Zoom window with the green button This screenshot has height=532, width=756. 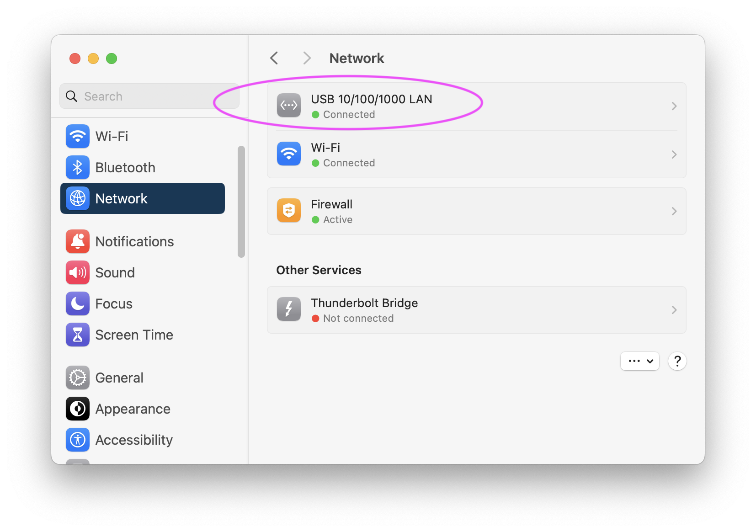coord(112,59)
